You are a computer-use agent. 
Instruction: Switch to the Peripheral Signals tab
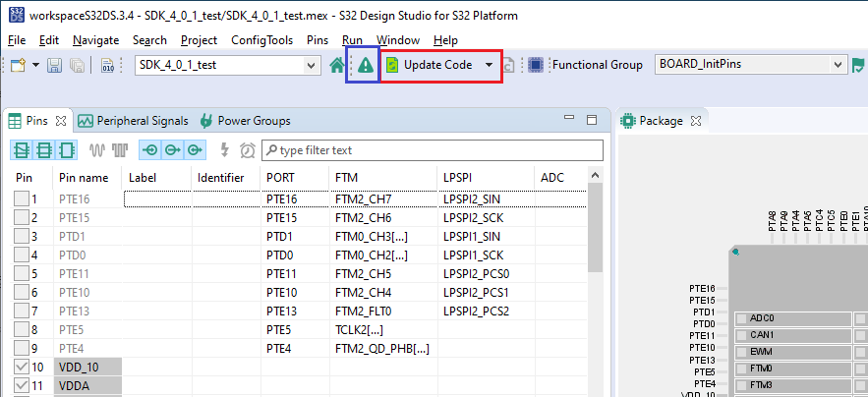click(x=133, y=121)
